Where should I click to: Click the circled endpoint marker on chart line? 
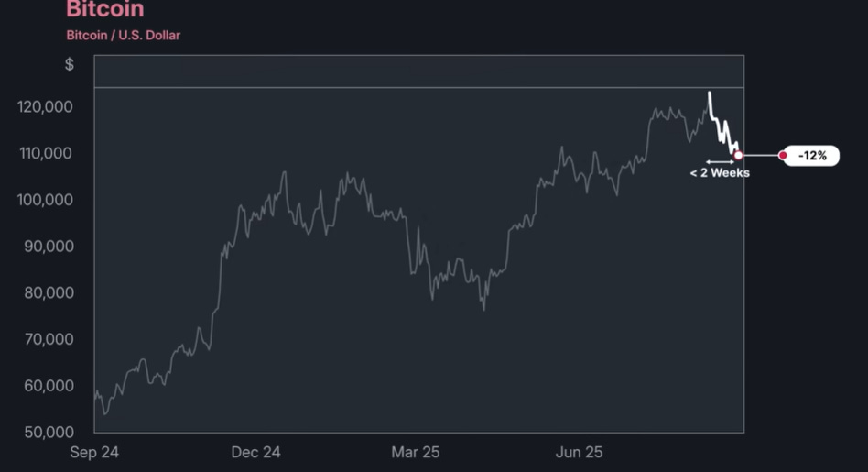coord(738,156)
